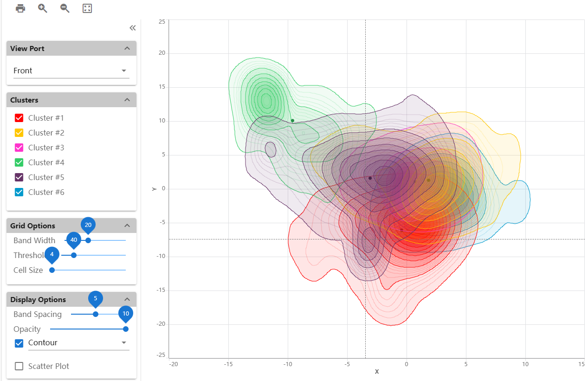Disable the Contour checkbox

pyautogui.click(x=19, y=343)
